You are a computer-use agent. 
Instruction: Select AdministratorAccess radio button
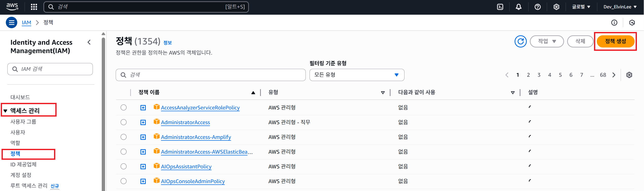(124, 122)
